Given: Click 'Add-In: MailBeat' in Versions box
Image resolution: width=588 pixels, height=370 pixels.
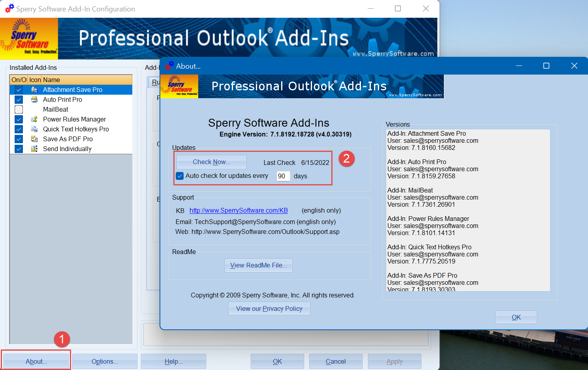Looking at the screenshot, I should [410, 191].
